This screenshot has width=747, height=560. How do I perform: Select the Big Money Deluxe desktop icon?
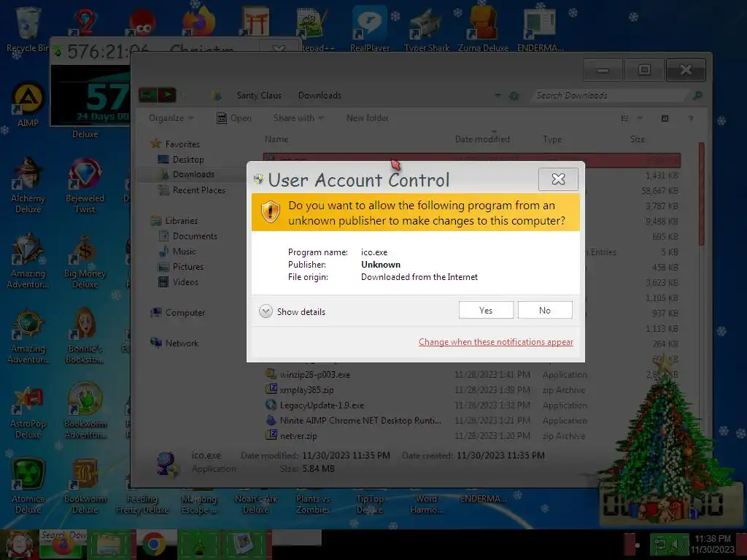[85, 262]
